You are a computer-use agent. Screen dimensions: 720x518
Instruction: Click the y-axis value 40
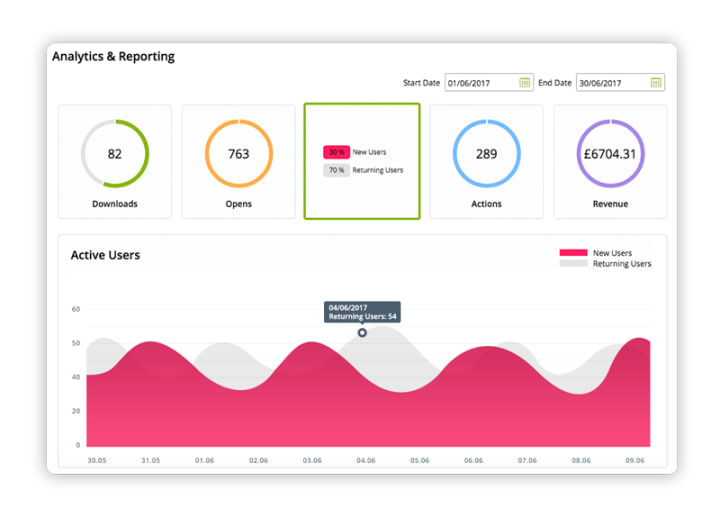point(76,377)
